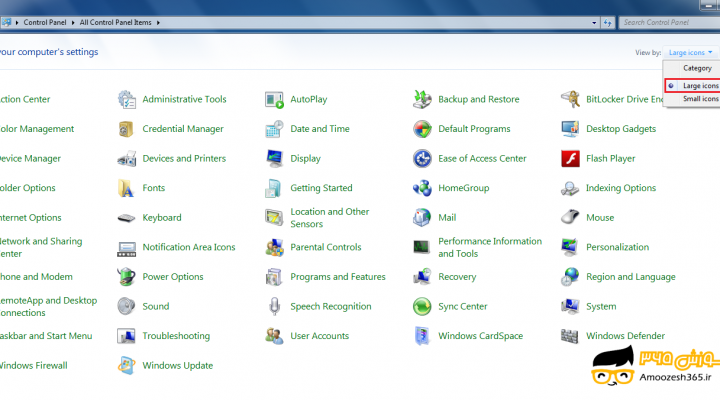Image resolution: width=720 pixels, height=400 pixels.
Task: Open the Notification Area Icons icon
Action: pyautogui.click(x=126, y=248)
